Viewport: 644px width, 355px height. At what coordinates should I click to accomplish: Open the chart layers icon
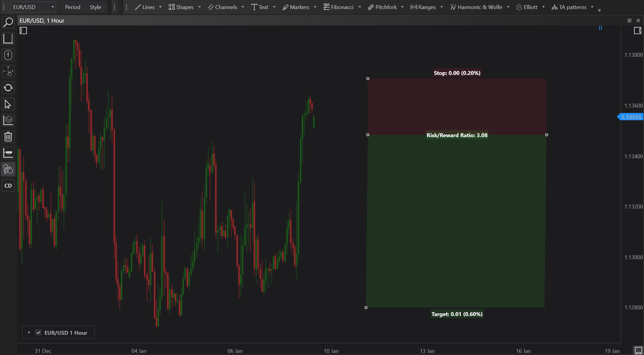[x=8, y=120]
